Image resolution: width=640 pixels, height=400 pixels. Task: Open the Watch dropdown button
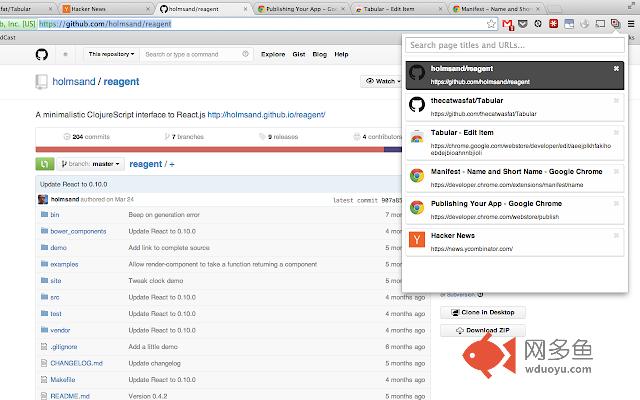[x=381, y=81]
